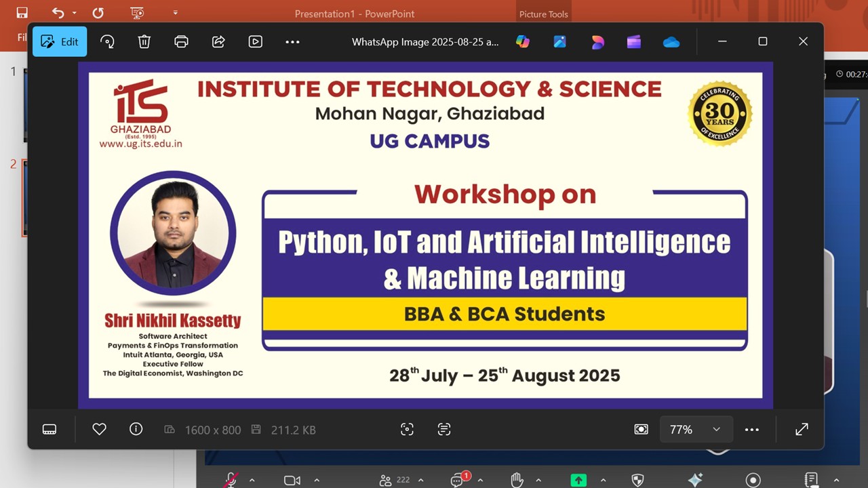Click the scan text icon in Photos
This screenshot has width=868, height=488.
click(x=444, y=429)
